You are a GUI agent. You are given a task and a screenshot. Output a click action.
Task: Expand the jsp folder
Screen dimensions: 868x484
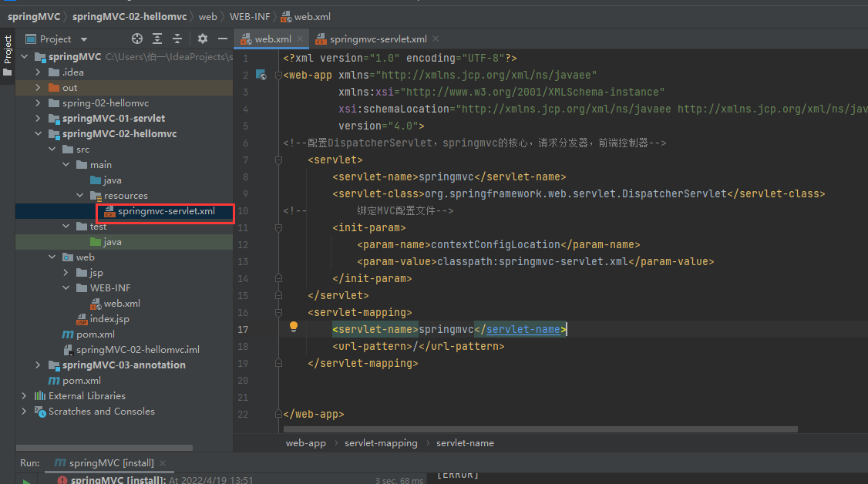click(x=66, y=273)
